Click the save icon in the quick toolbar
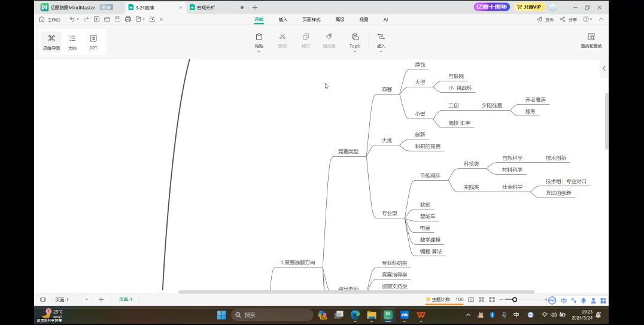The height and width of the screenshot is (325, 644). (117, 19)
